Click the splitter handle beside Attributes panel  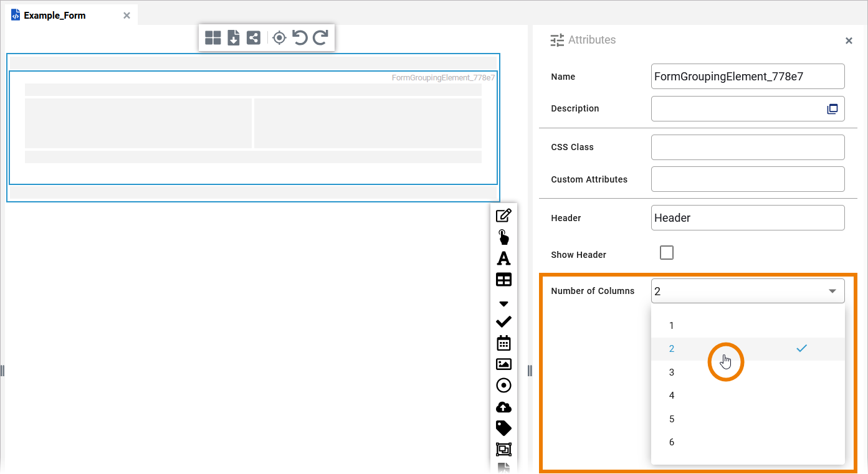point(530,371)
